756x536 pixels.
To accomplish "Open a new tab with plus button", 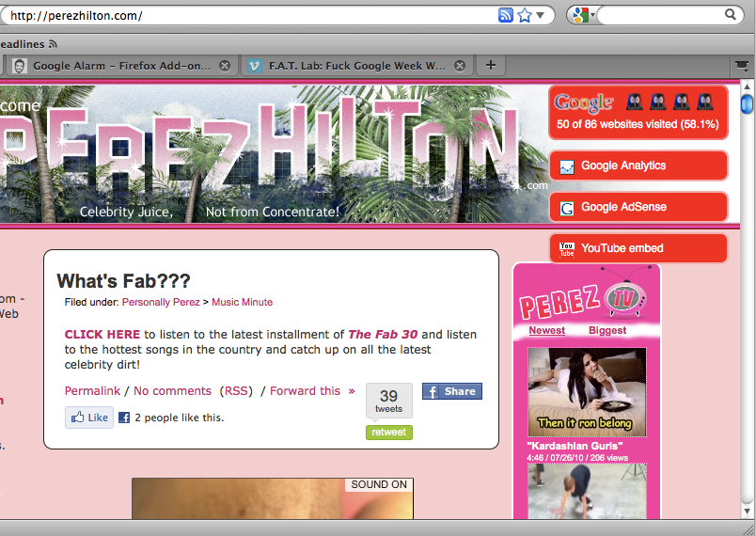I will [490, 65].
